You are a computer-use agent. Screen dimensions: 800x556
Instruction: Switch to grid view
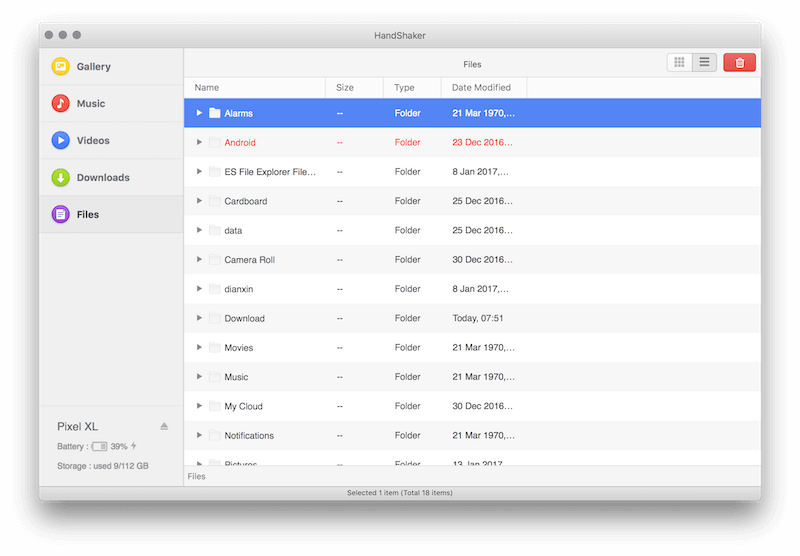point(679,63)
